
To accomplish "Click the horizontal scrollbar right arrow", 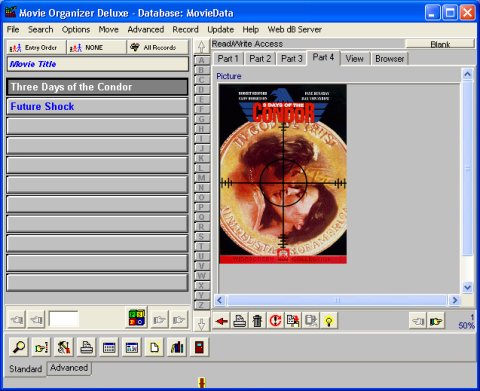I will (455, 300).
